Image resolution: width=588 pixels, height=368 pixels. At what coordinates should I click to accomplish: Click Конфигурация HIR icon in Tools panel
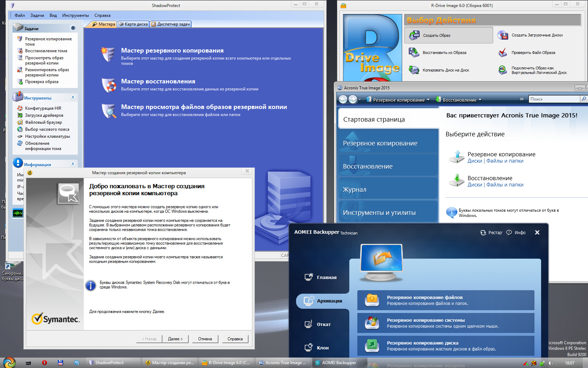pos(20,108)
